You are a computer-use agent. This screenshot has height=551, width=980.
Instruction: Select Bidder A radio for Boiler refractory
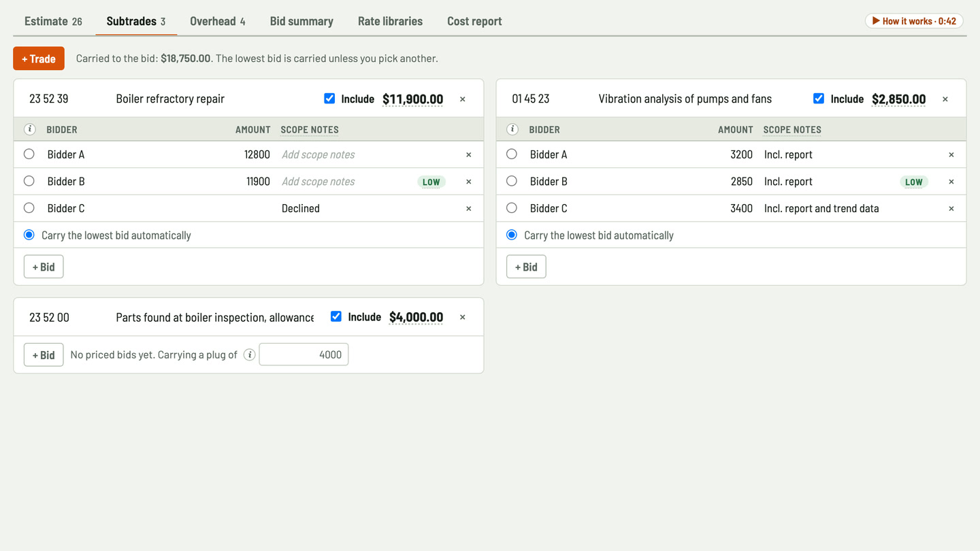[29, 154]
